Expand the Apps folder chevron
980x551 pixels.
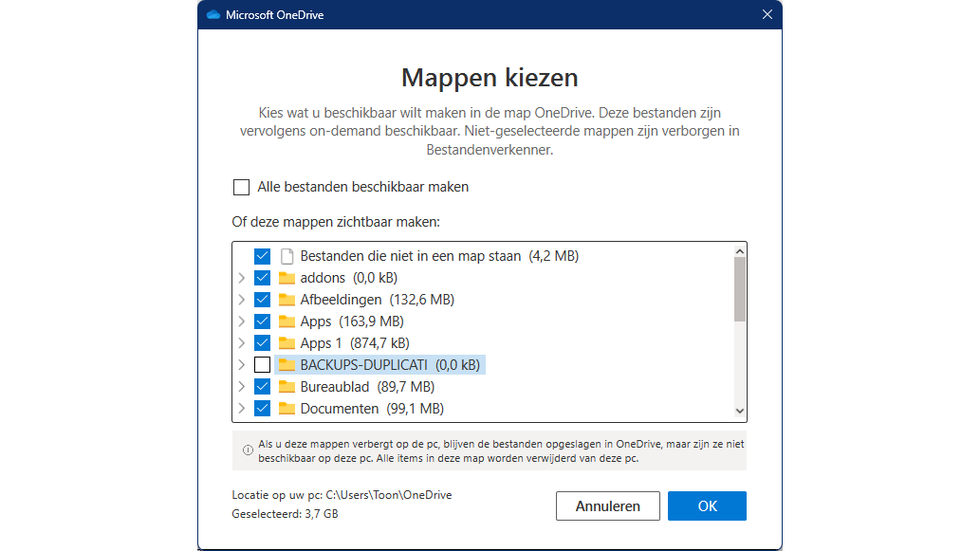click(x=241, y=321)
